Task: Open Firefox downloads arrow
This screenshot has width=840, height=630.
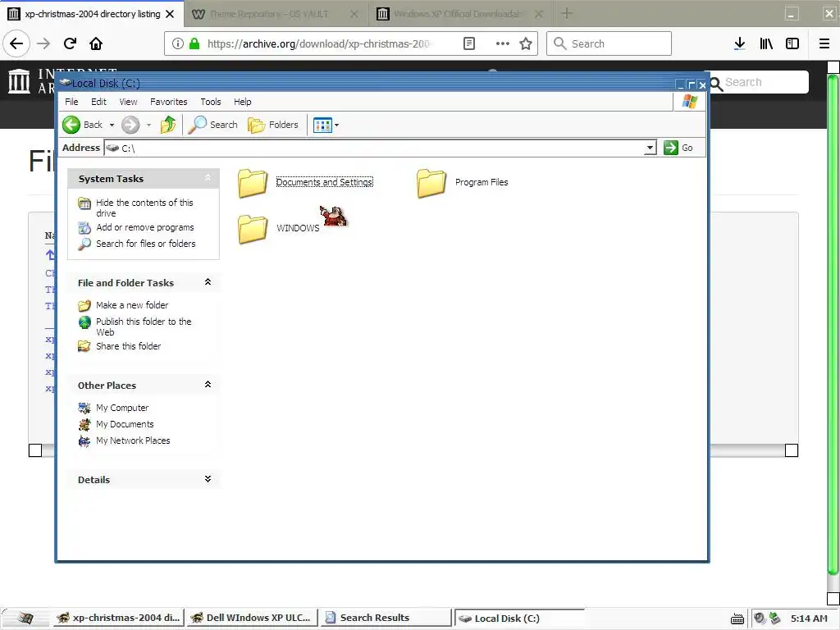Action: tap(739, 43)
